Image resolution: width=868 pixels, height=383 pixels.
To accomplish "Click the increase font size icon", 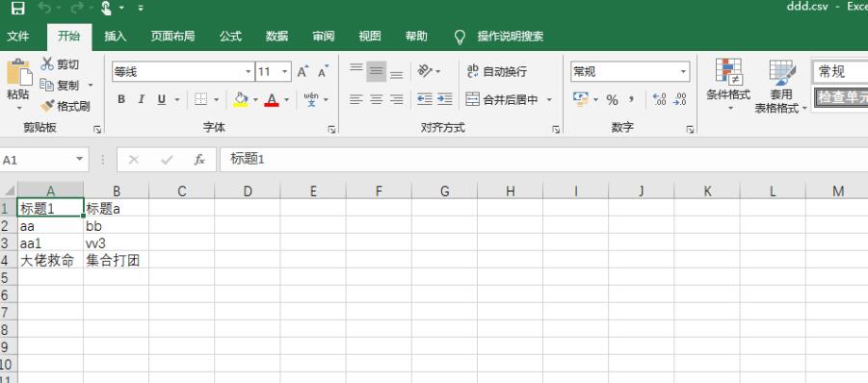I will [302, 71].
